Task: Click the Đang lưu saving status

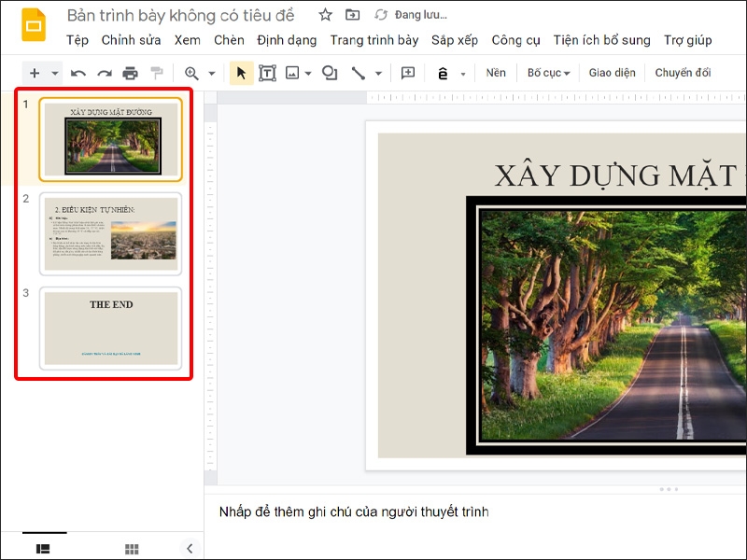Action: tap(421, 15)
